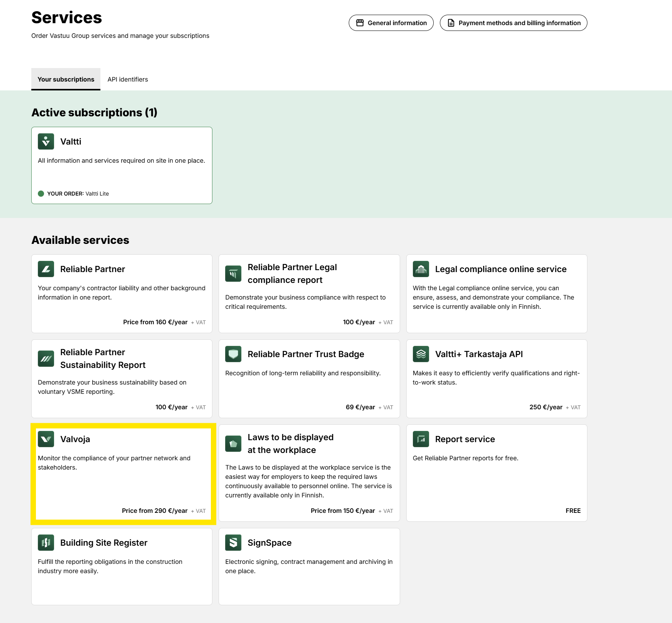Click the Reliable Partner Sustainability Report icon
The width and height of the screenshot is (672, 623).
point(46,359)
